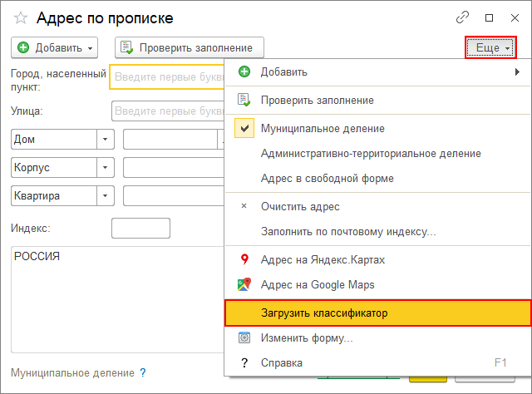
Task: Expand the Корпус type dropdown
Action: [x=106, y=167]
